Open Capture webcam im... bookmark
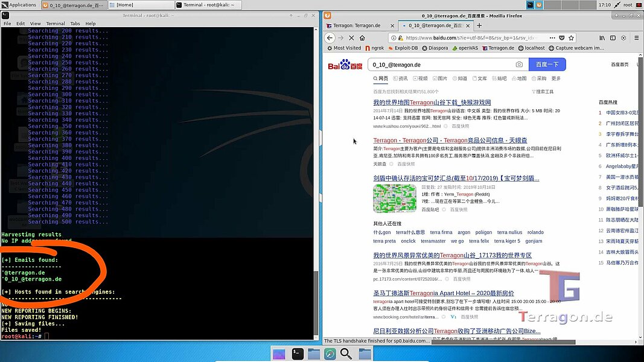The height and width of the screenshot is (362, 644). pyautogui.click(x=576, y=48)
